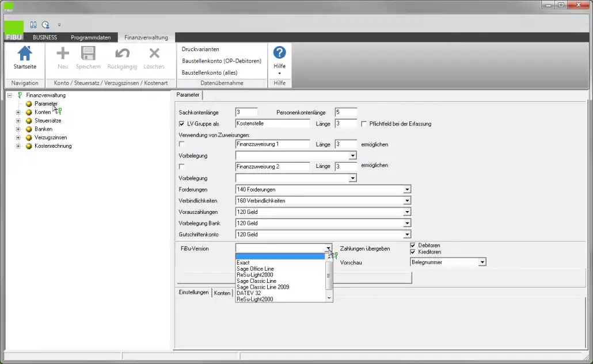593x364 pixels.
Task: Click the Sachkontenlänge input field
Action: (x=246, y=112)
